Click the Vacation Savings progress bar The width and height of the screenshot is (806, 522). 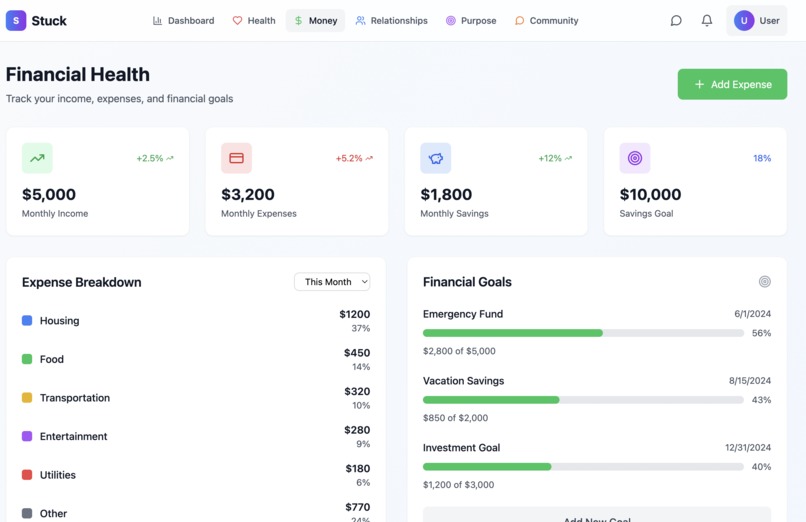point(583,400)
